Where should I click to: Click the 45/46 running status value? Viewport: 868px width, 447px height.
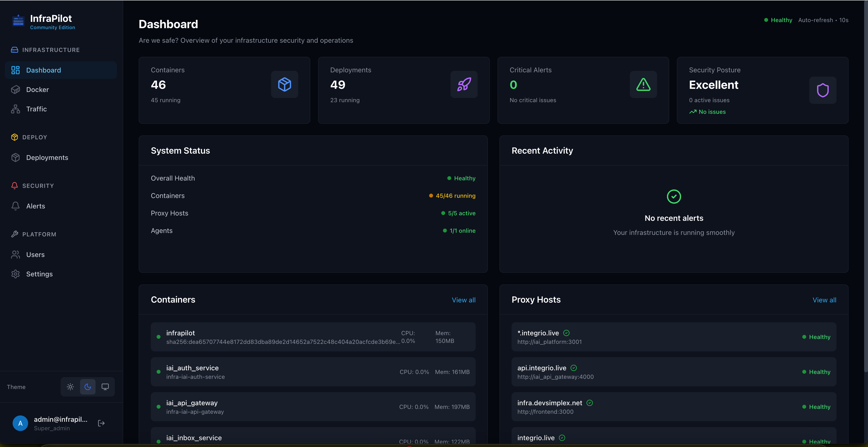[x=456, y=196]
